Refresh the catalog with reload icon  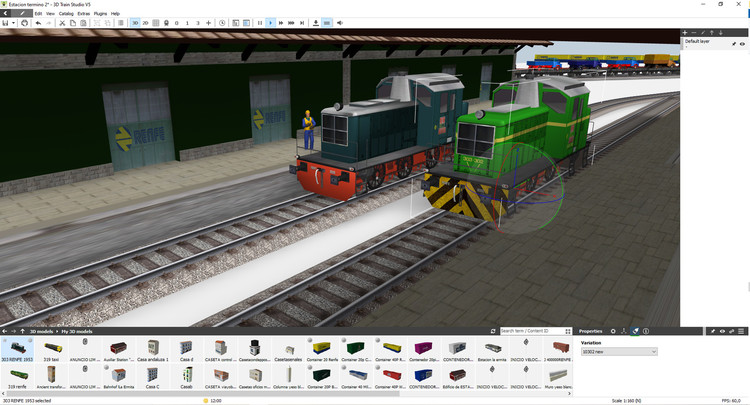click(x=493, y=331)
